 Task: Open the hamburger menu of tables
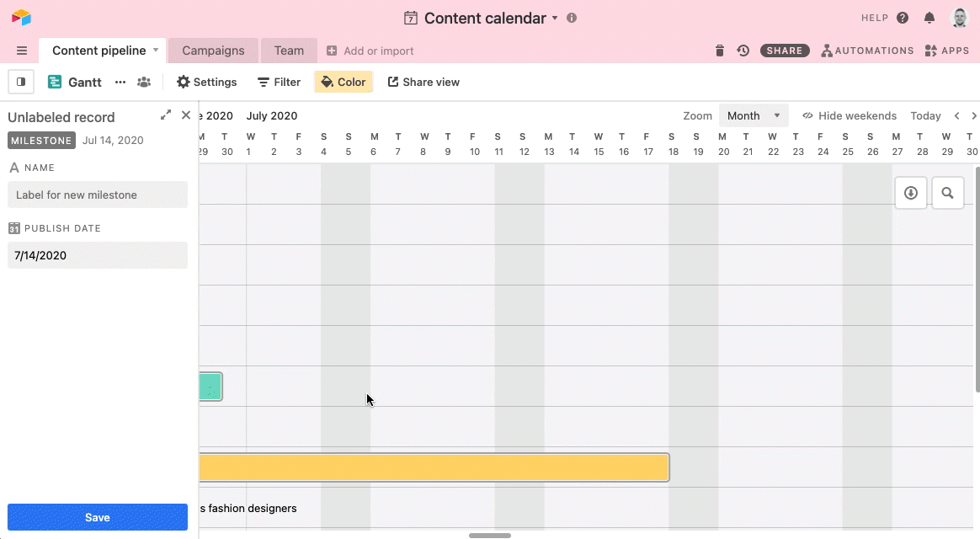pyautogui.click(x=22, y=51)
